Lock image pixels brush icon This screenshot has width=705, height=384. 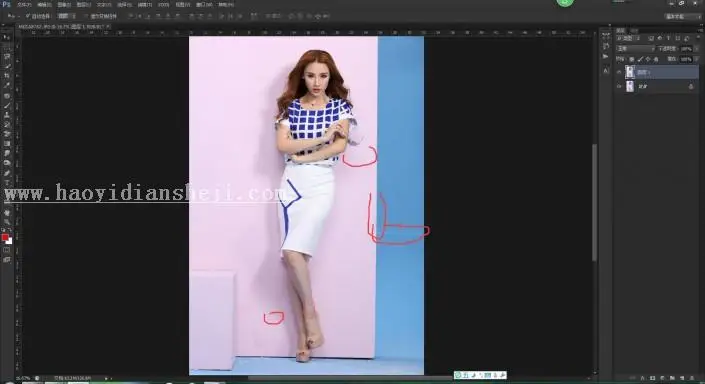coord(640,59)
